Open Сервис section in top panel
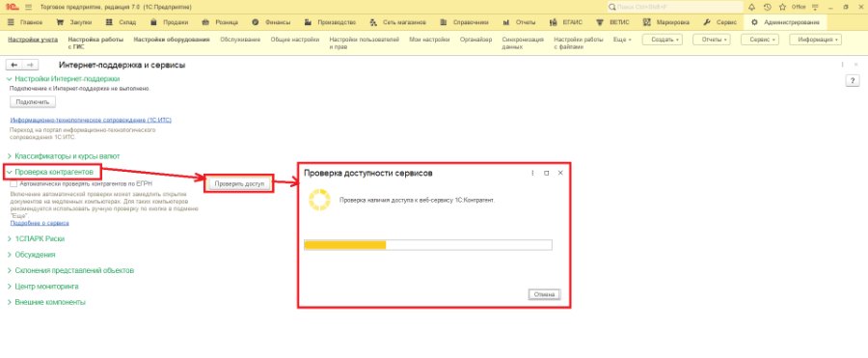 [x=719, y=23]
